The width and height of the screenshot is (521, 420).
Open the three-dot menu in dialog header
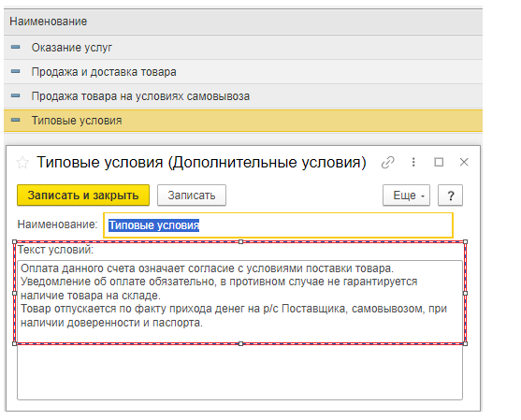pos(413,162)
